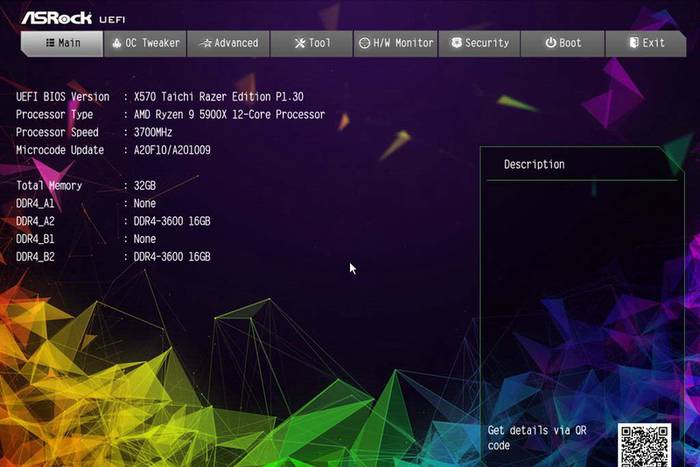Open the Advanced tab
700x467 pixels.
228,43
